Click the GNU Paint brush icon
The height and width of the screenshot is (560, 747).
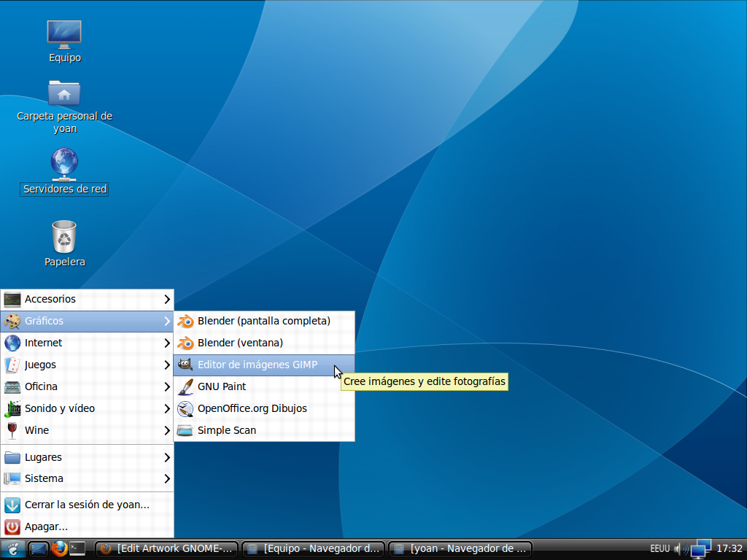185,386
